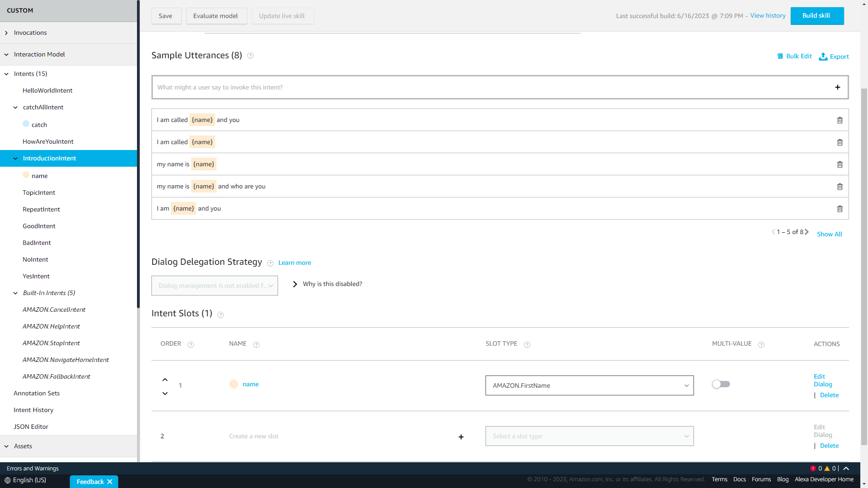Click the orange name slot color dot
This screenshot has width=868, height=488.
[x=233, y=384]
